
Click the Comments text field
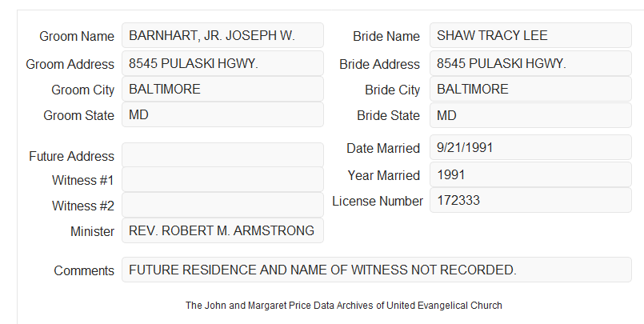tap(377, 270)
